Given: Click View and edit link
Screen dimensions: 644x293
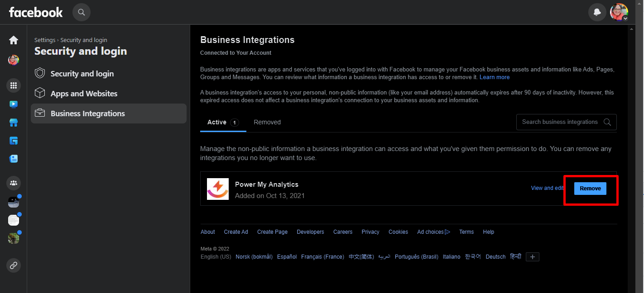Looking at the screenshot, I should click(547, 188).
